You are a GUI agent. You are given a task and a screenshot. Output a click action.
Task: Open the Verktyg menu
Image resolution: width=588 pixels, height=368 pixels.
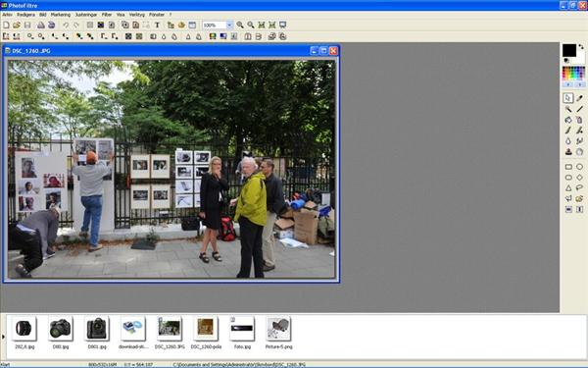pyautogui.click(x=137, y=15)
